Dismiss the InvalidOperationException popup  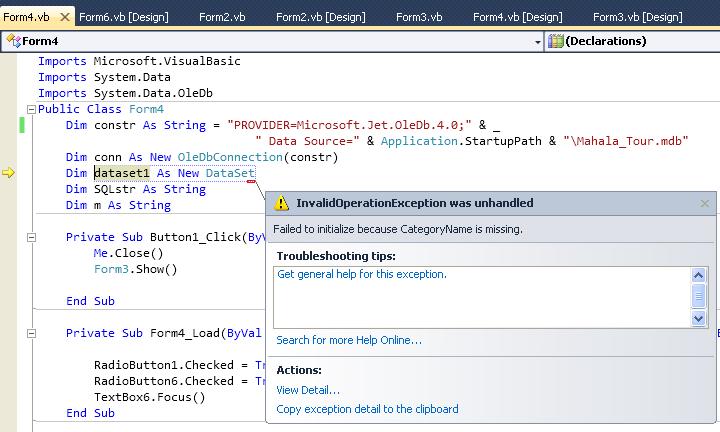pyautogui.click(x=704, y=203)
